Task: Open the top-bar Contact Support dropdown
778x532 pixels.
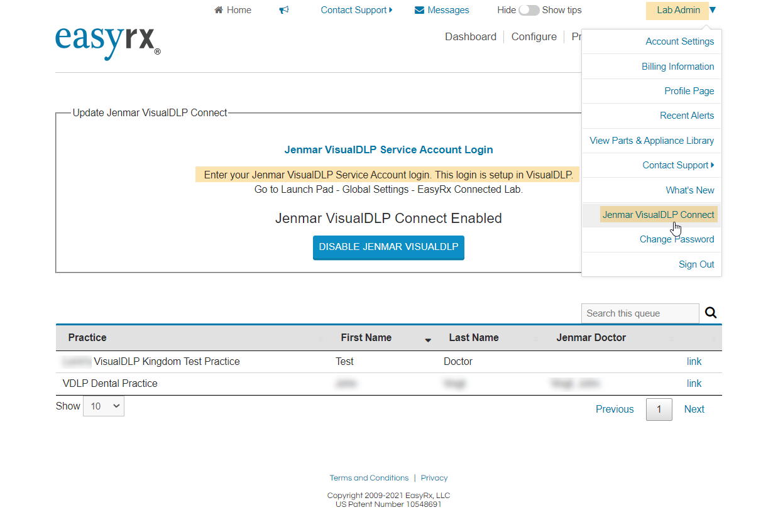Action: 356,10
